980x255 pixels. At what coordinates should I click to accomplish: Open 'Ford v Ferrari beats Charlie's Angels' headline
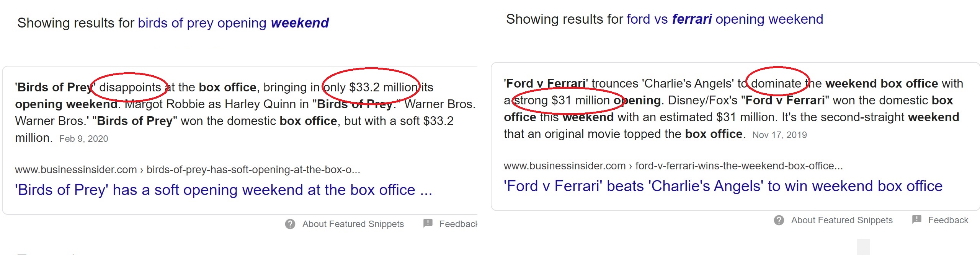tap(723, 186)
